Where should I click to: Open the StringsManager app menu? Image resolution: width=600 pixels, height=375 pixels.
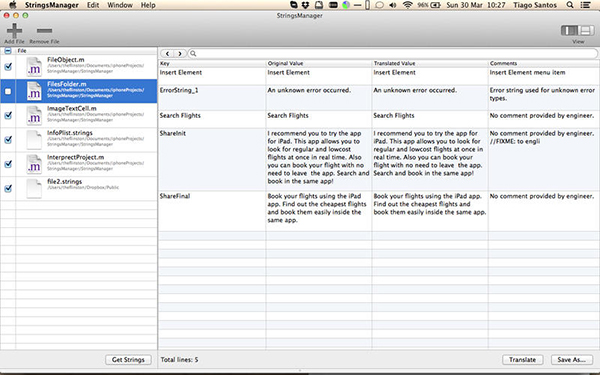(52, 5)
